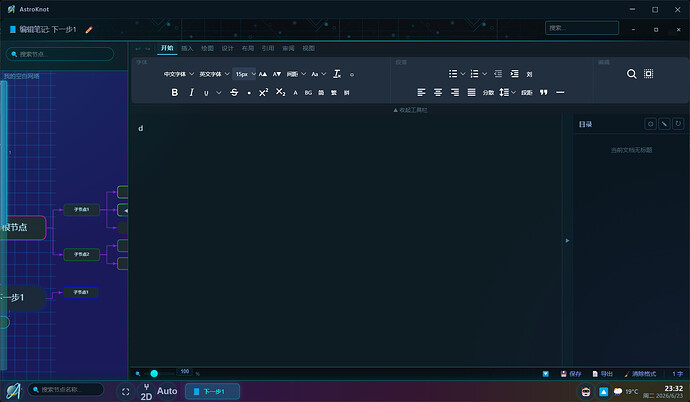The width and height of the screenshot is (690, 402).
Task: Decrease font size with A▼
Action: point(277,74)
